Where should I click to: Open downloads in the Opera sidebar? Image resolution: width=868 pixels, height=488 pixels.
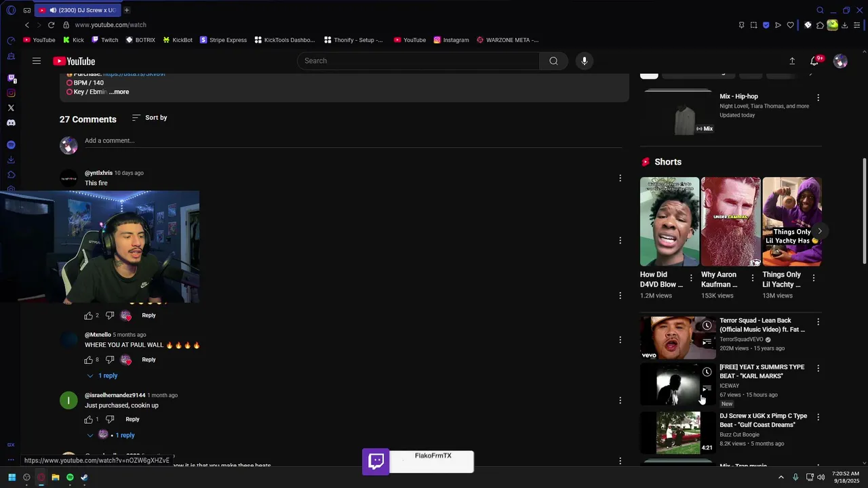pos(11,160)
